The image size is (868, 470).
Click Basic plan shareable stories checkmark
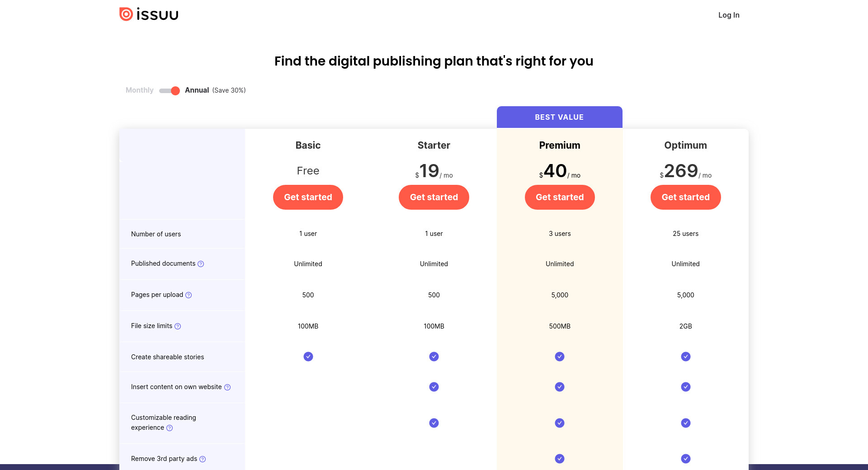[x=308, y=357]
